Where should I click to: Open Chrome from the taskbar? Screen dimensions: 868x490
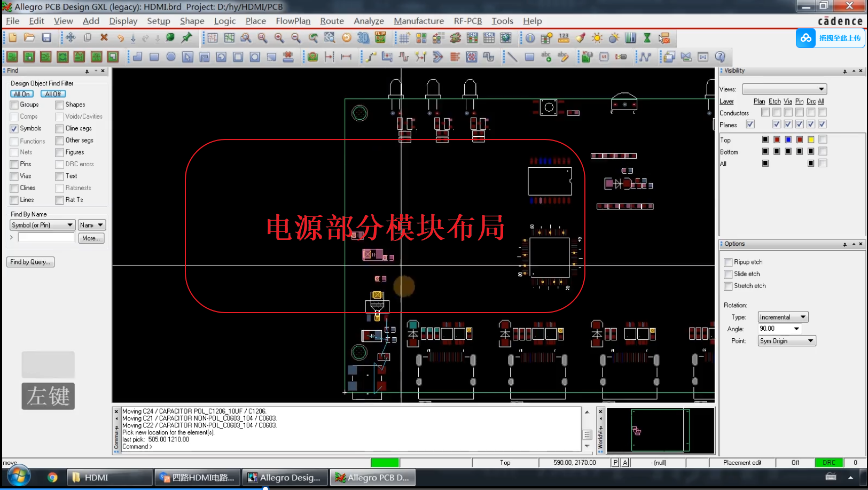coord(52,477)
